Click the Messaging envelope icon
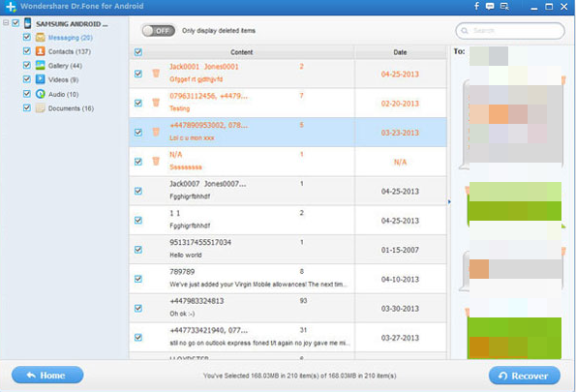 click(x=40, y=38)
